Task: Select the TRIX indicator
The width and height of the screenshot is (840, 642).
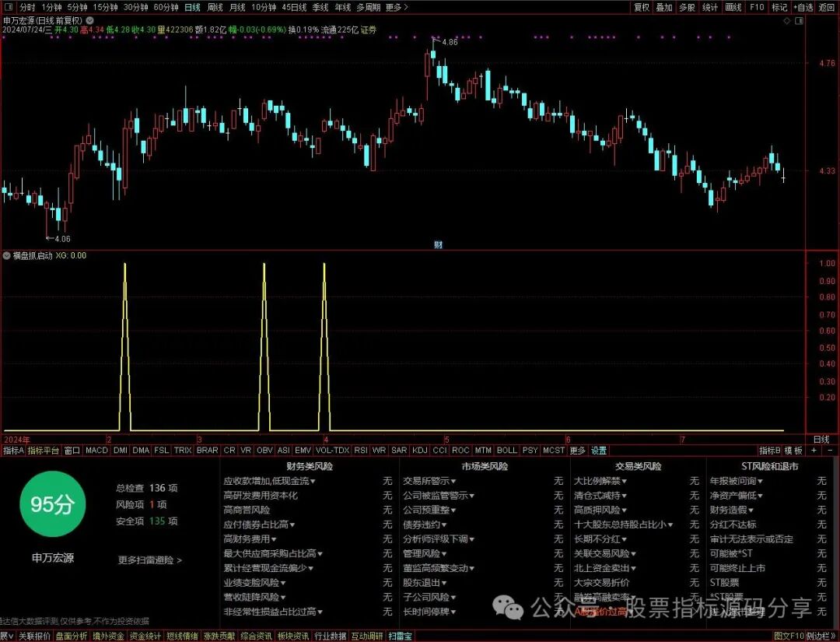Action: [x=183, y=451]
